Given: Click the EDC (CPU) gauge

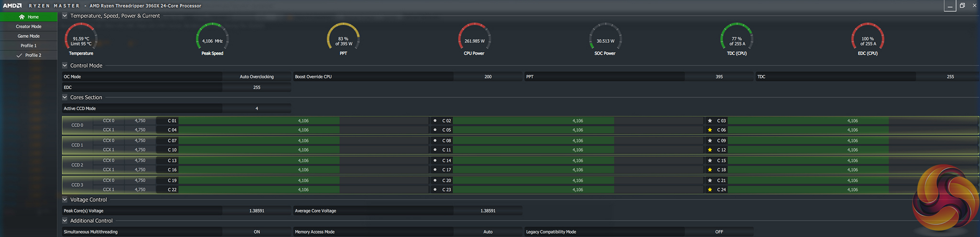Looking at the screenshot, I should 868,37.
